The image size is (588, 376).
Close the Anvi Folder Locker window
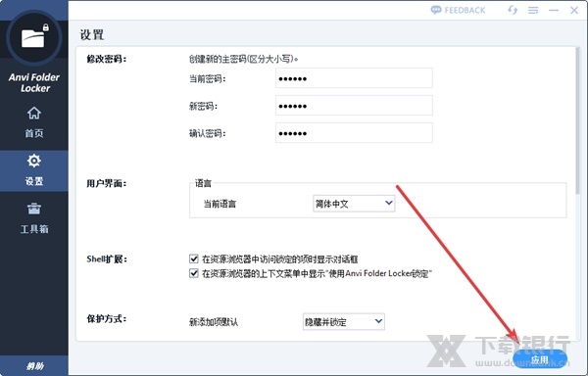574,10
